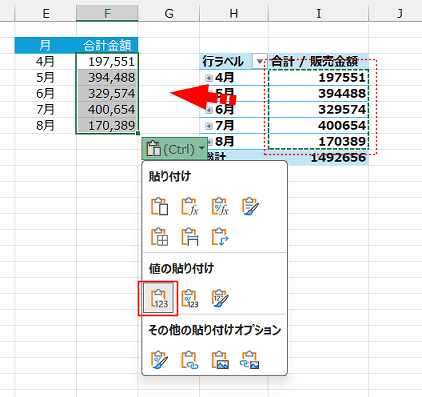The image size is (422, 397).
Task: Choose the Linked Picture paste icon
Action: tap(250, 360)
